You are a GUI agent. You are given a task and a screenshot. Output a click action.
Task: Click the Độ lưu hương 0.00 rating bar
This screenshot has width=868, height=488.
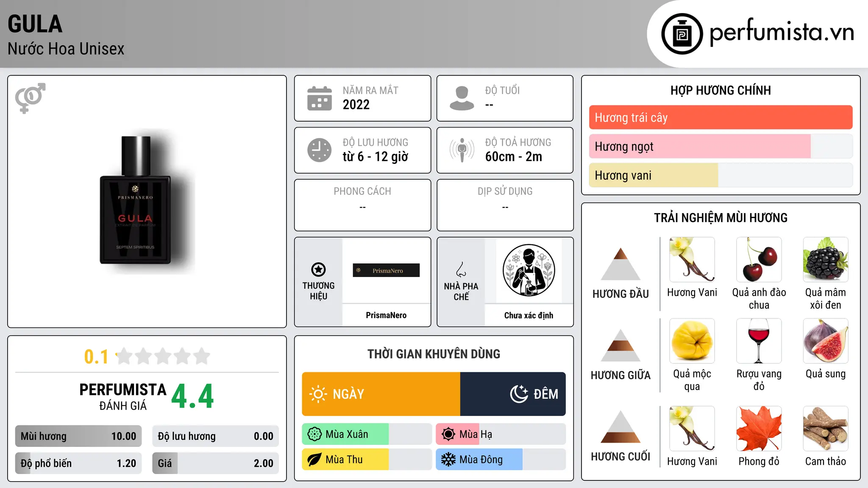(215, 436)
